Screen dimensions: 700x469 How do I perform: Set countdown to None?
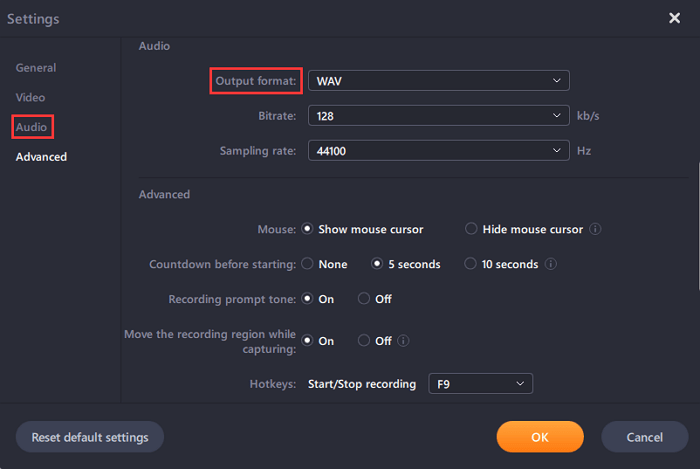(x=307, y=265)
